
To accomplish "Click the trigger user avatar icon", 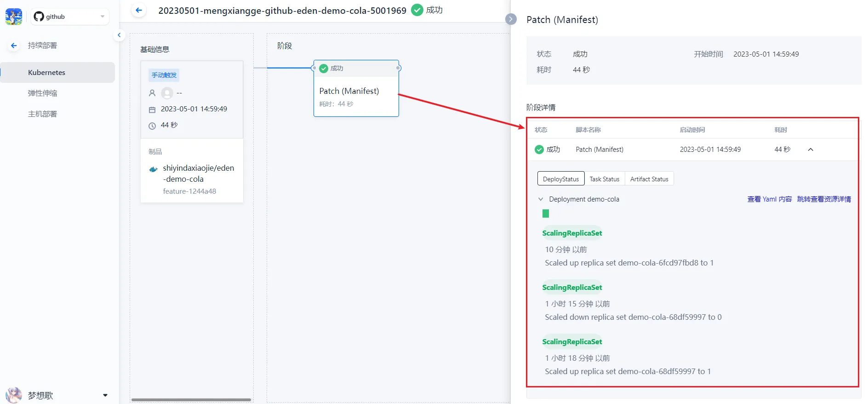I will tap(167, 93).
